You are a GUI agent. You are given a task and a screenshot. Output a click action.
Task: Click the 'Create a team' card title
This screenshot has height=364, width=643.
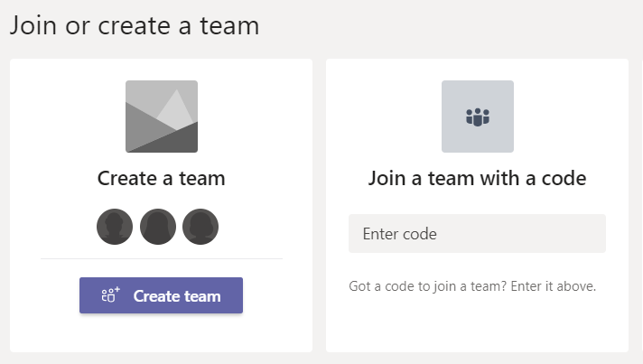pos(161,179)
